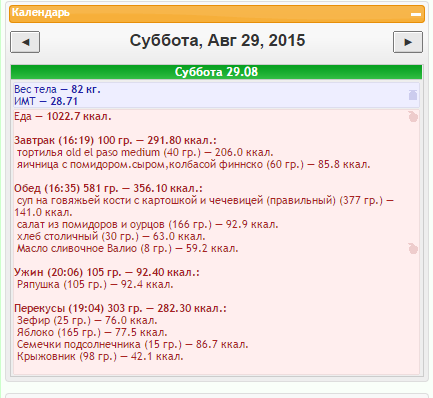Go to the next day arrow button
This screenshot has height=398, width=433.
pos(408,42)
